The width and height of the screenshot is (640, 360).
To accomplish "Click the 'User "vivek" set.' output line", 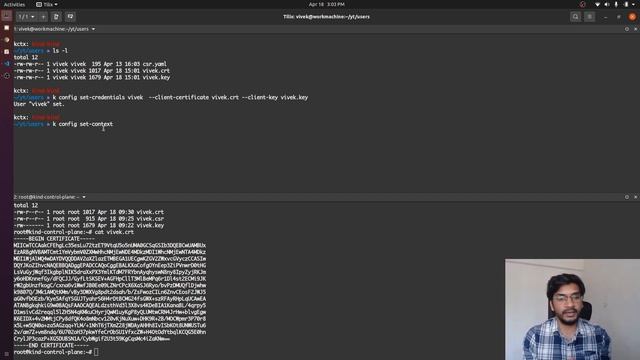I will coord(39,104).
